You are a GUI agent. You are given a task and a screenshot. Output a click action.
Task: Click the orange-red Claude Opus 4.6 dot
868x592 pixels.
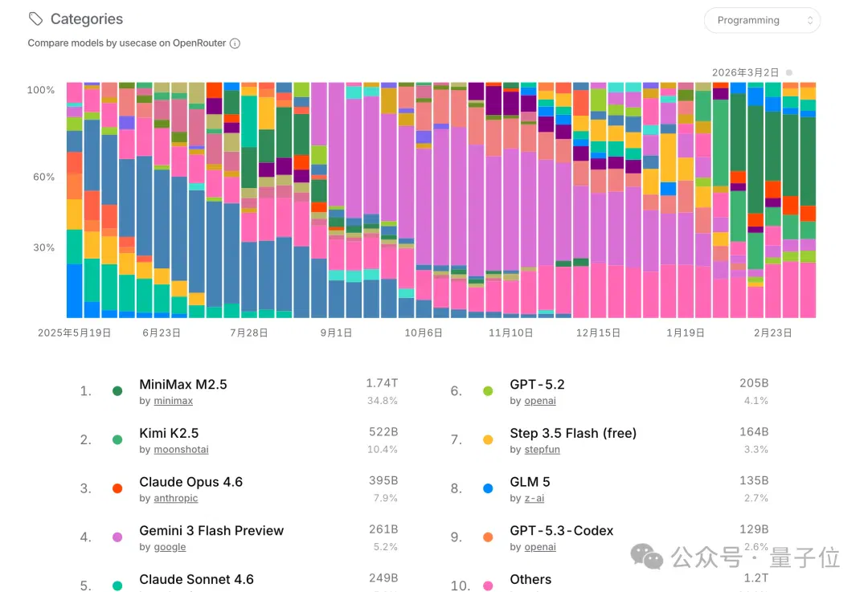[x=117, y=488]
